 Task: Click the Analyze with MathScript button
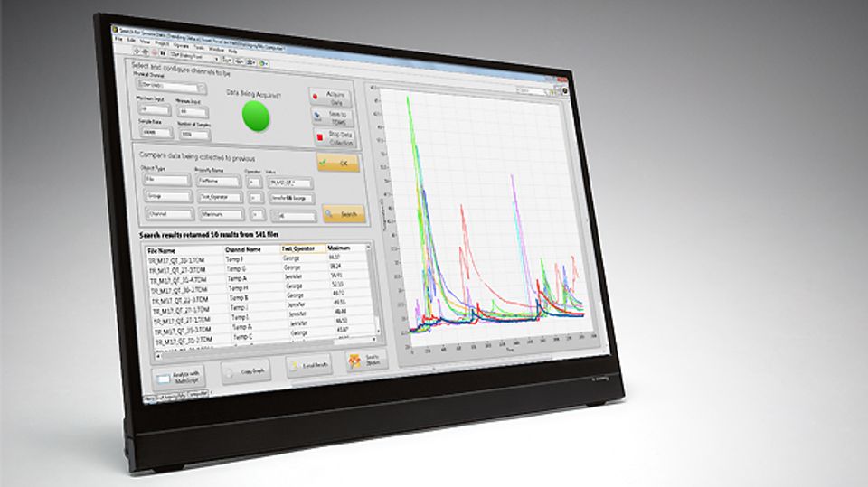178,378
